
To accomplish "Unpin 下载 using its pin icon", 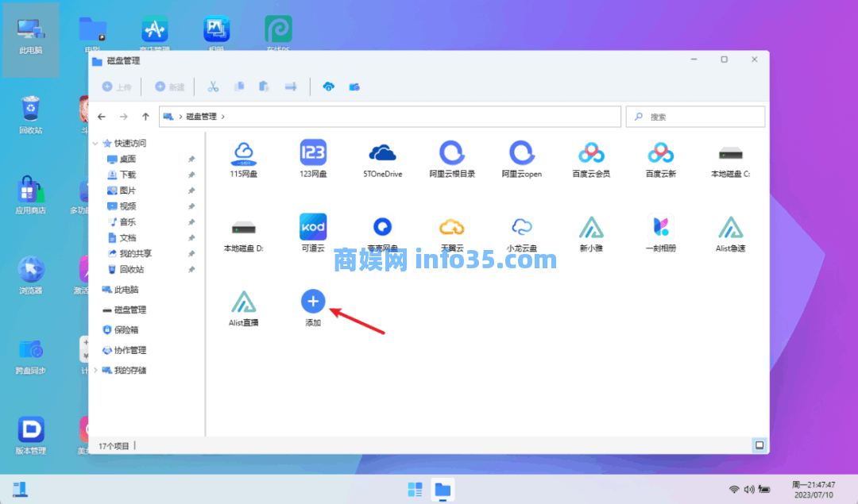I will [191, 175].
